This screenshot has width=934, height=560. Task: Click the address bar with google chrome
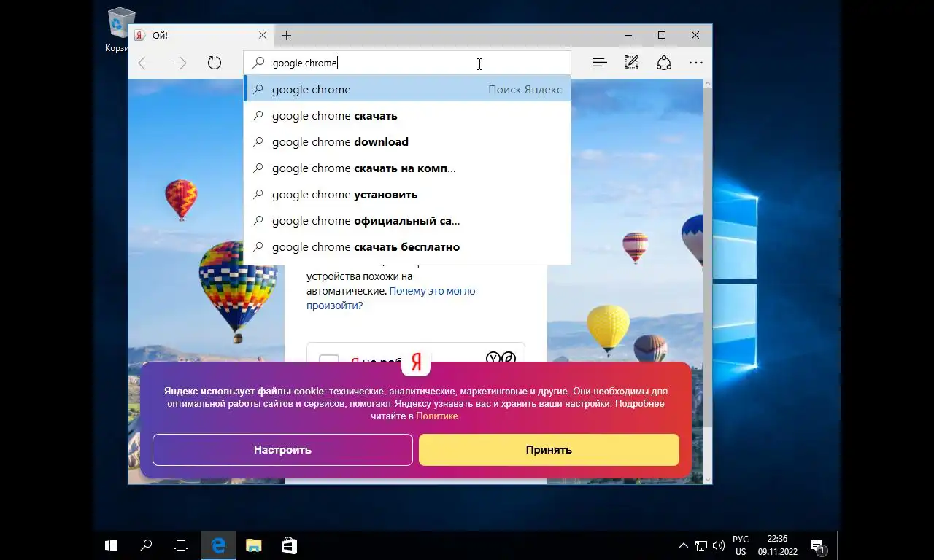[407, 63]
